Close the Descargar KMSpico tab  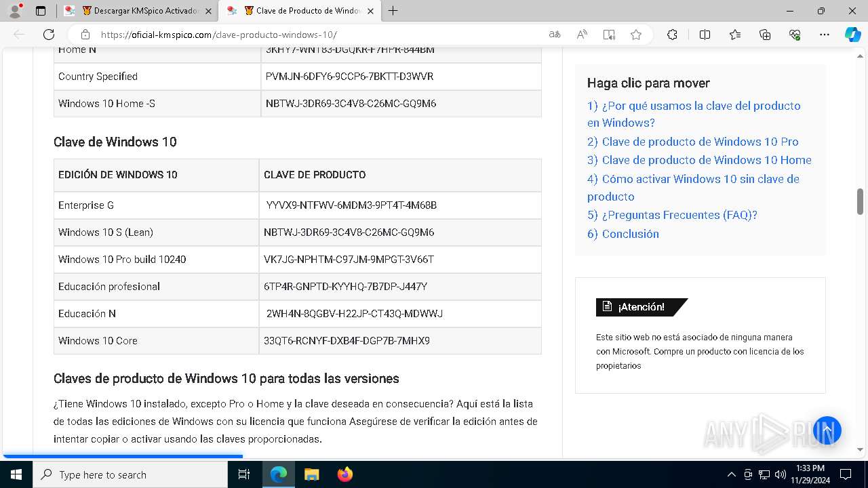(208, 11)
